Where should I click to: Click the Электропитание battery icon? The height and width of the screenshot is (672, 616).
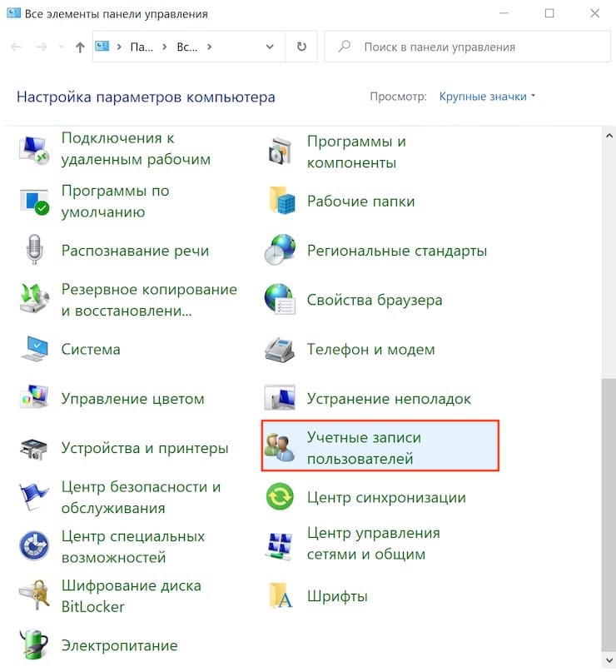point(34,645)
